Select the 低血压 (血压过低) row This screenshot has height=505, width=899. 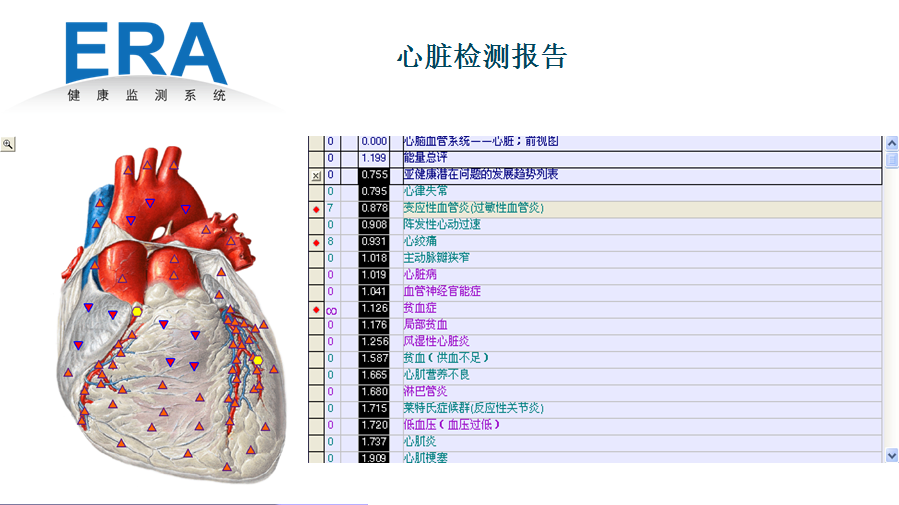(450, 425)
